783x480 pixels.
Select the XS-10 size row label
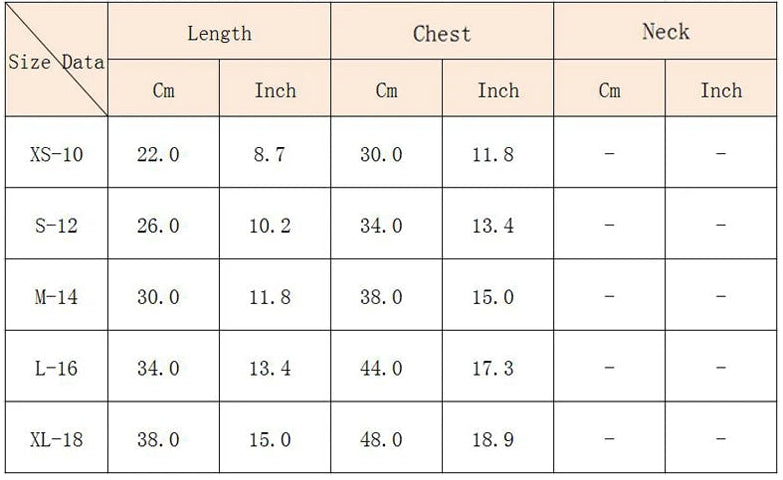point(57,154)
